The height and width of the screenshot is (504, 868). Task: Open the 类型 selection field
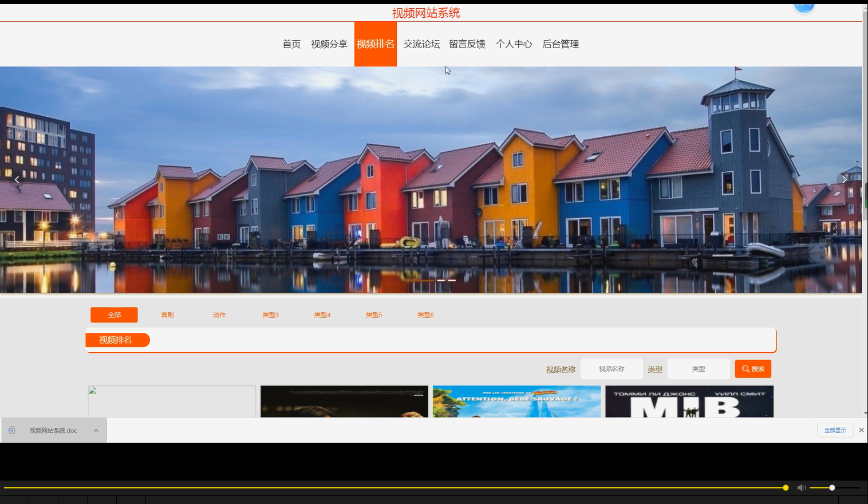point(699,368)
